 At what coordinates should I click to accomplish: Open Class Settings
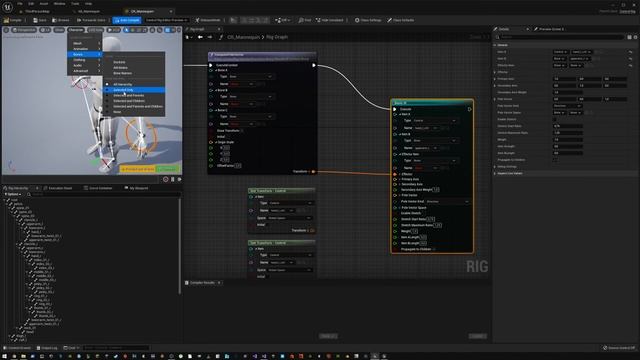click(368, 20)
